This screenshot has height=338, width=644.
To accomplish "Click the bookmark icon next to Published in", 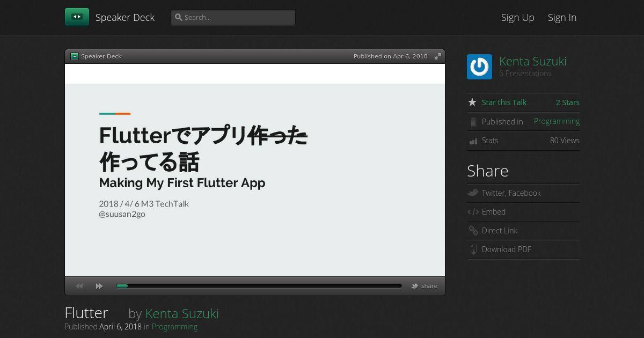I will [473, 122].
